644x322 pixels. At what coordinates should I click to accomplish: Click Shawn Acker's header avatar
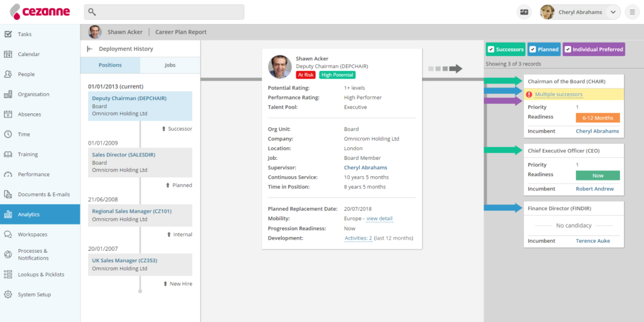[95, 32]
